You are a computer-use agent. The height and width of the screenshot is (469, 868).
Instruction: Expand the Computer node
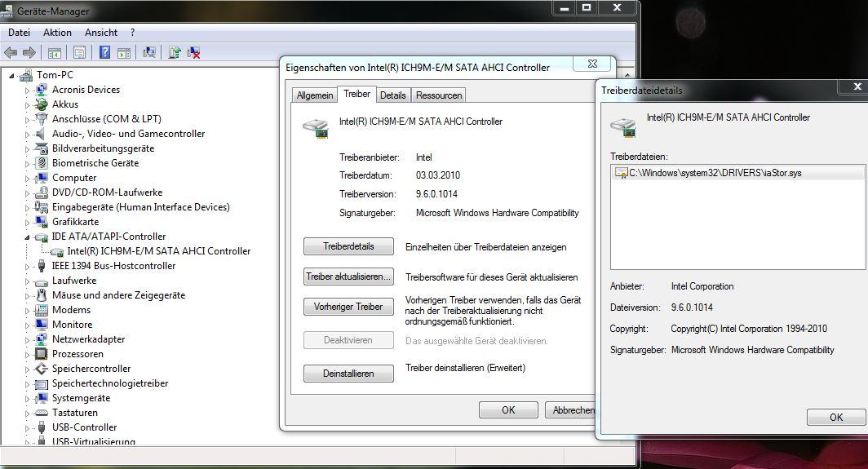(27, 179)
